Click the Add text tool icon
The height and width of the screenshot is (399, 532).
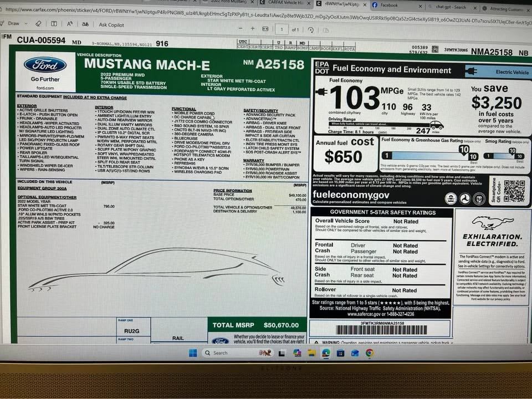54,24
